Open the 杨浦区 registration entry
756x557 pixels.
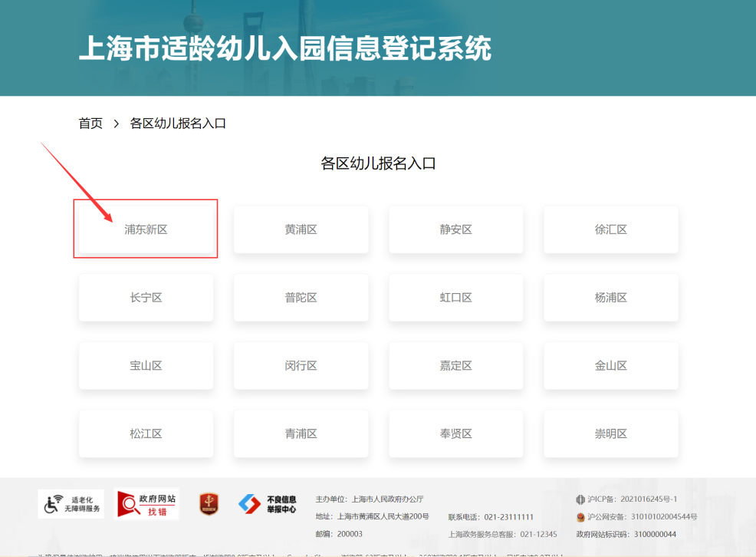pyautogui.click(x=610, y=298)
